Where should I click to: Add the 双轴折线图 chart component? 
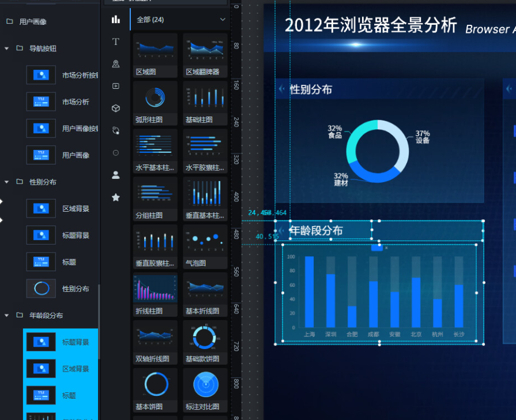[155, 342]
